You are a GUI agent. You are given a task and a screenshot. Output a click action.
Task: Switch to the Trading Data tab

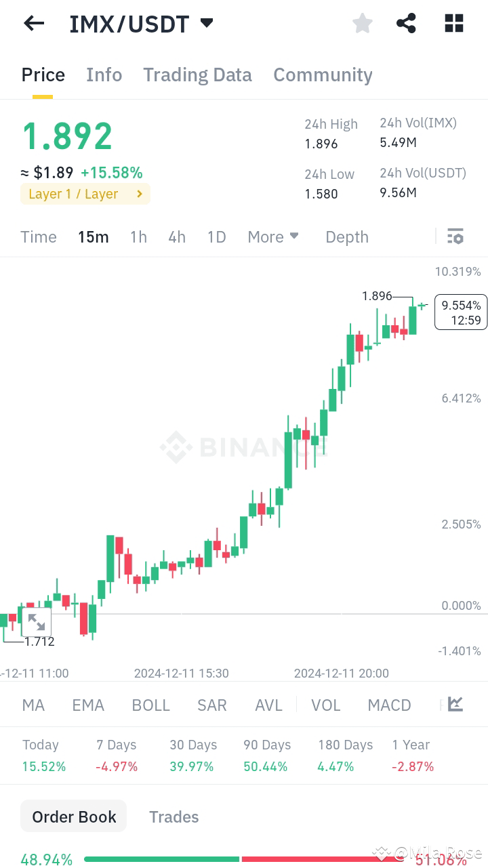[x=197, y=75]
